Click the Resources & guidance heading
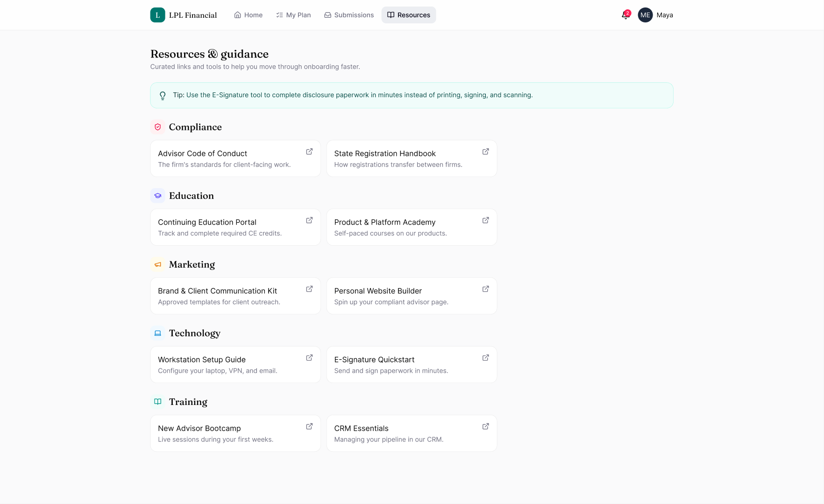824x504 pixels. click(209, 54)
